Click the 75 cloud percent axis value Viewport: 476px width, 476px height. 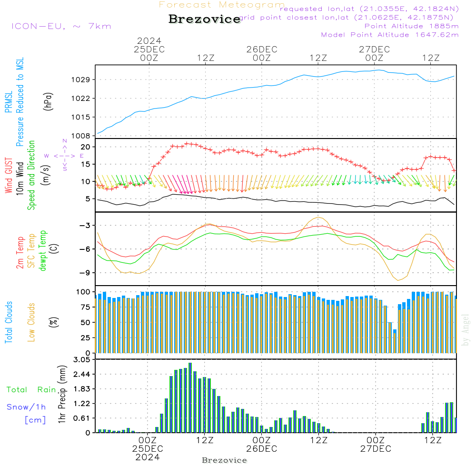tap(86, 307)
